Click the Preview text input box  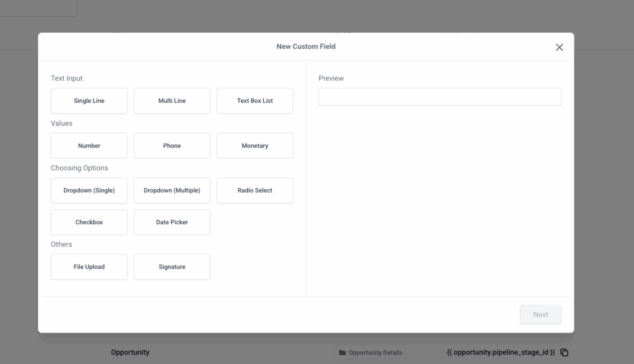click(x=440, y=97)
